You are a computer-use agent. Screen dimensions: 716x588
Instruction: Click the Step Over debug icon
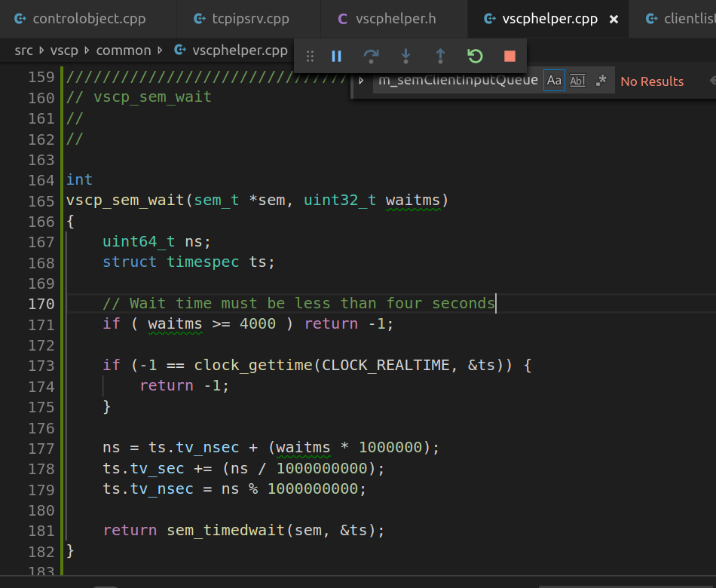371,57
